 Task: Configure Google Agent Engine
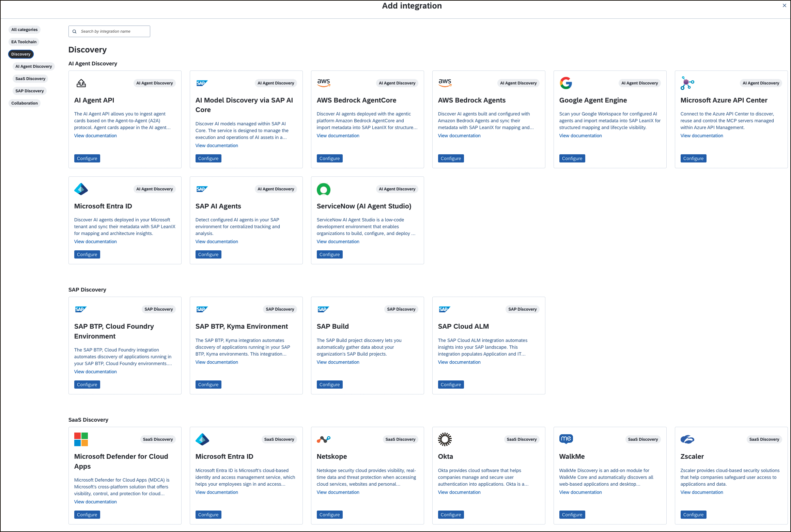pos(572,158)
